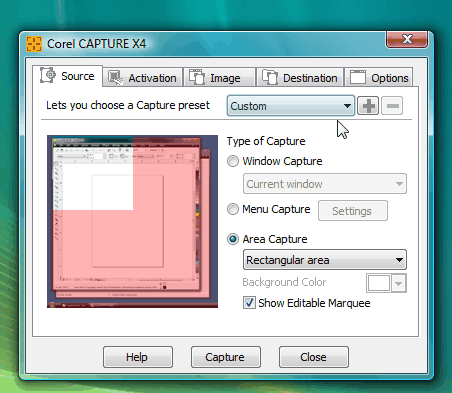Click the Corel CAPTURE X4 title bar icon

(x=34, y=44)
